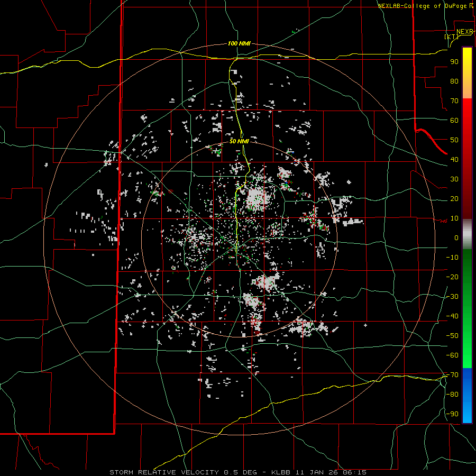476x476 pixels.
Task: Click the Storm Relative Velocity caption text
Action: pyautogui.click(x=238, y=472)
